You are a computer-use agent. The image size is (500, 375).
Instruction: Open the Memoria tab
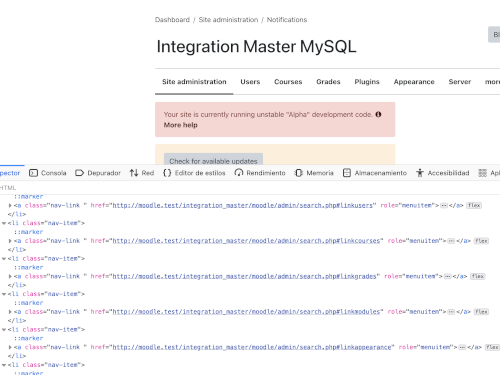314,173
